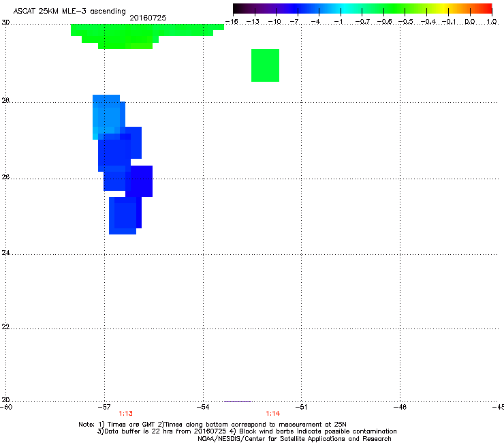Click the longitude -48 axis label

400,407
